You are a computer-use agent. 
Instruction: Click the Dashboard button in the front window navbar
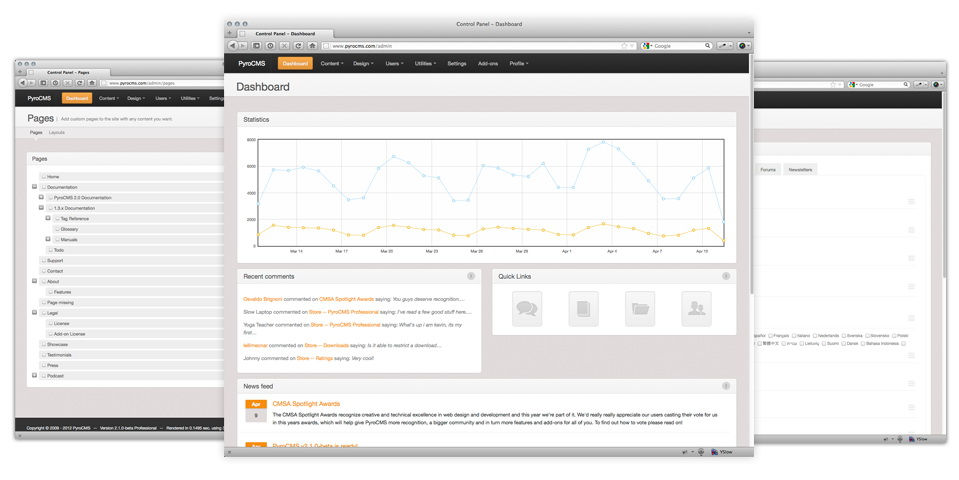[x=295, y=64]
